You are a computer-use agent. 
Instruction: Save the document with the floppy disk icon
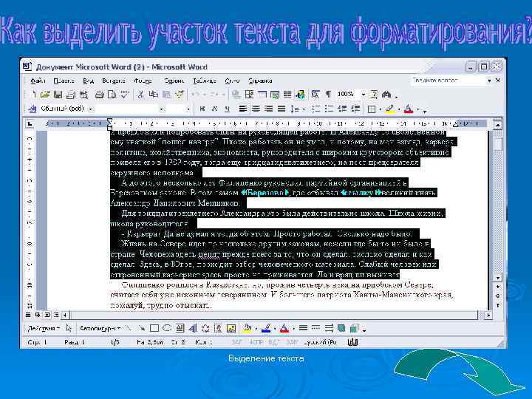tap(58, 95)
